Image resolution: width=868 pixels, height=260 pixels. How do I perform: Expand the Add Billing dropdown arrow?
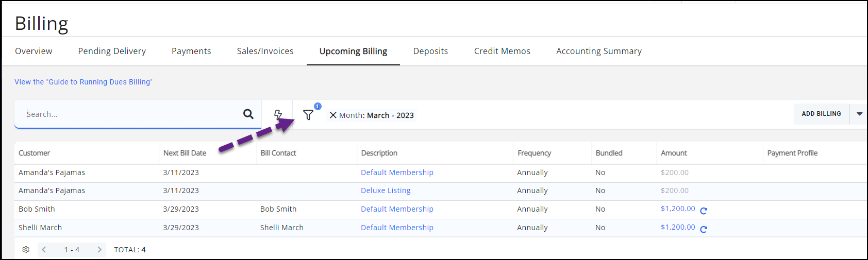coord(859,114)
